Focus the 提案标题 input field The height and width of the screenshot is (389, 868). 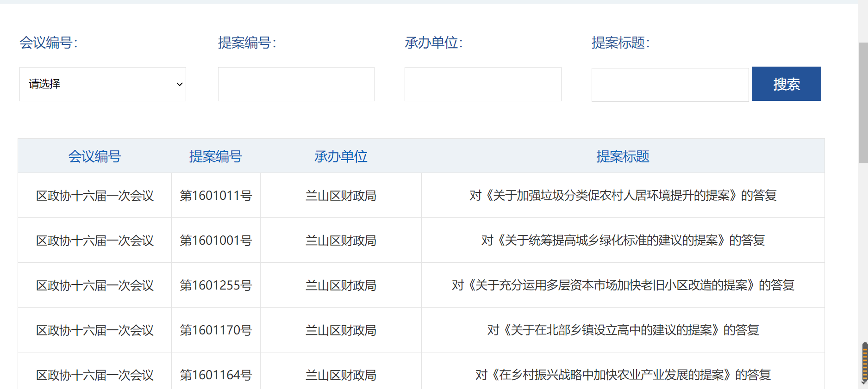click(x=670, y=85)
